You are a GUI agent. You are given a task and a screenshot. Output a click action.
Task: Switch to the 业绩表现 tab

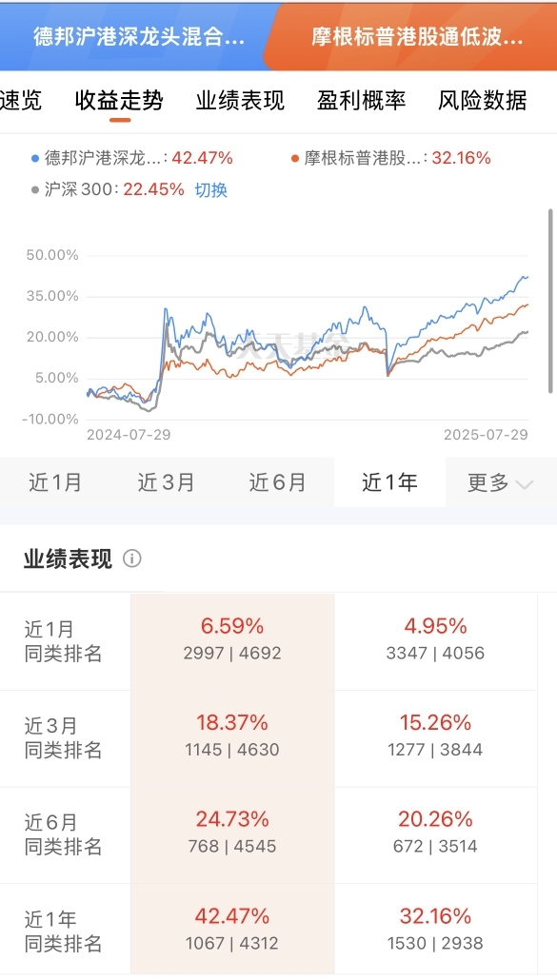[240, 100]
